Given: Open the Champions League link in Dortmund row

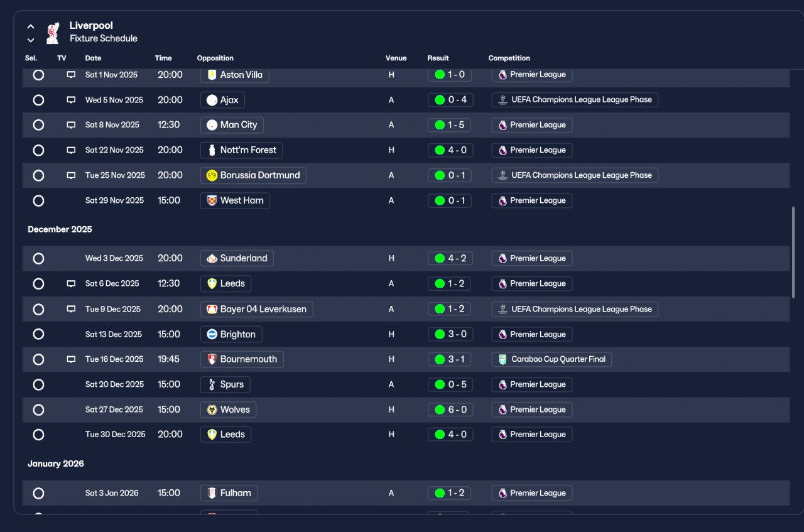Looking at the screenshot, I should [x=575, y=175].
